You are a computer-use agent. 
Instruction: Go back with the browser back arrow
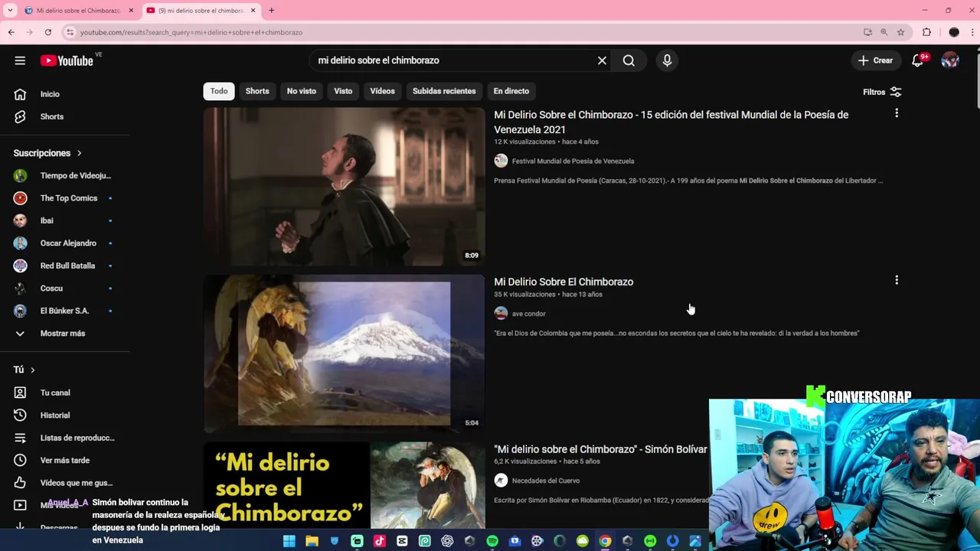pyautogui.click(x=11, y=32)
